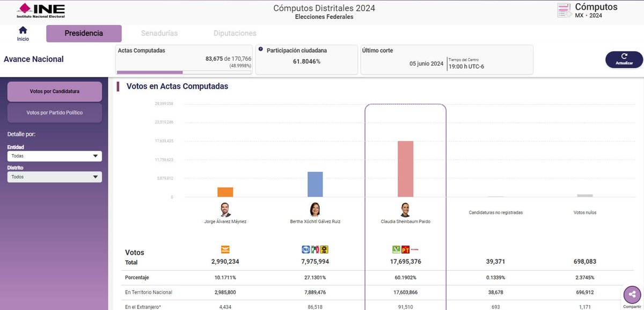
Task: Click the orange bar for Álvarez Máynez
Action: (225, 192)
